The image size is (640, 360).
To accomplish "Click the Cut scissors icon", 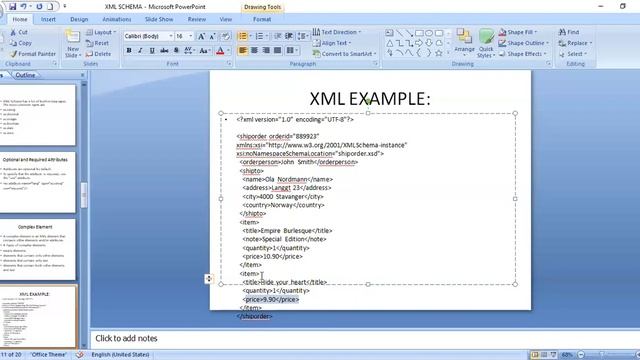I will (13, 32).
